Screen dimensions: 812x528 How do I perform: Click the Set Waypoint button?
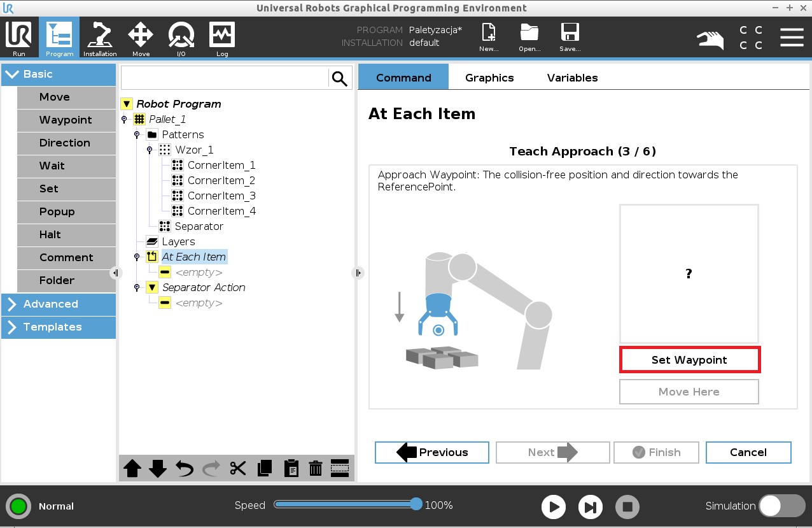(689, 360)
